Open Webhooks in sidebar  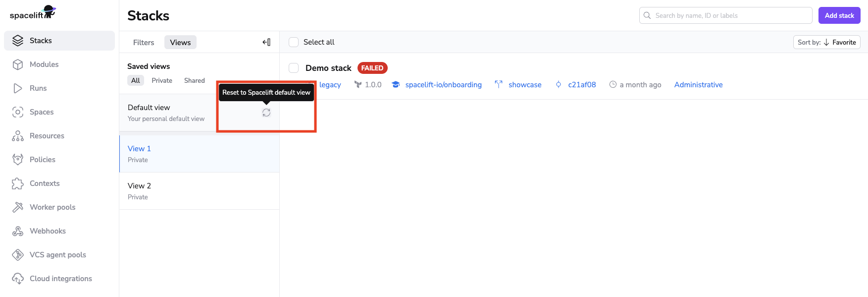[48, 231]
